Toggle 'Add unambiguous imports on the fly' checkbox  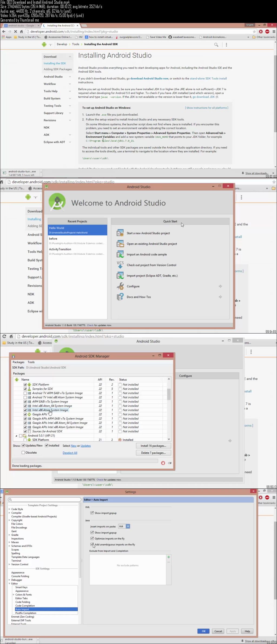pyautogui.click(x=92, y=544)
